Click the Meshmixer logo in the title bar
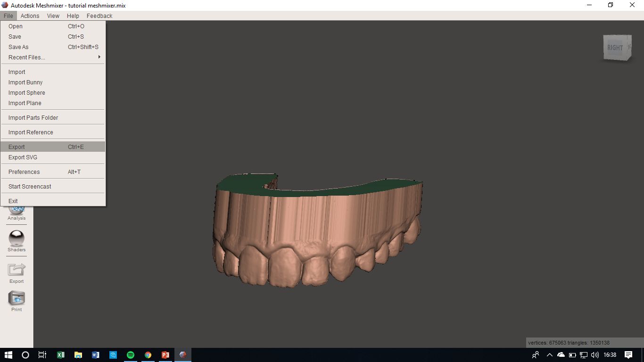644x362 pixels. (5, 5)
